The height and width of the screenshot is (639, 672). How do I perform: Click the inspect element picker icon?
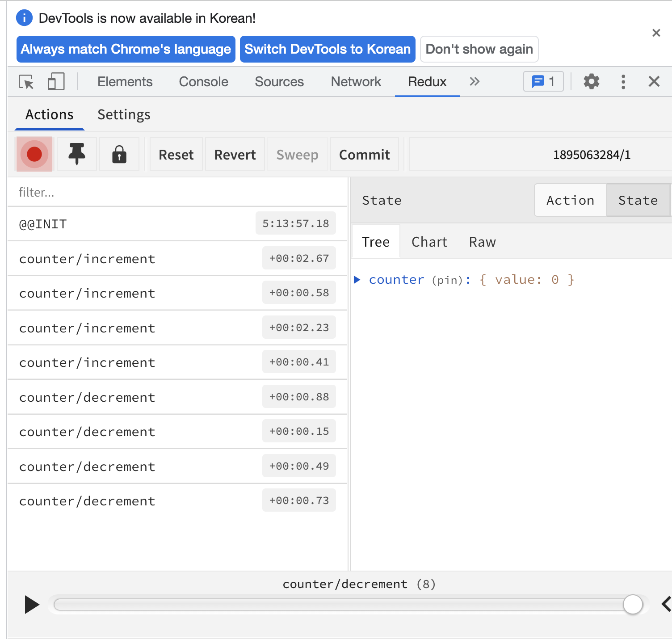pos(26,82)
